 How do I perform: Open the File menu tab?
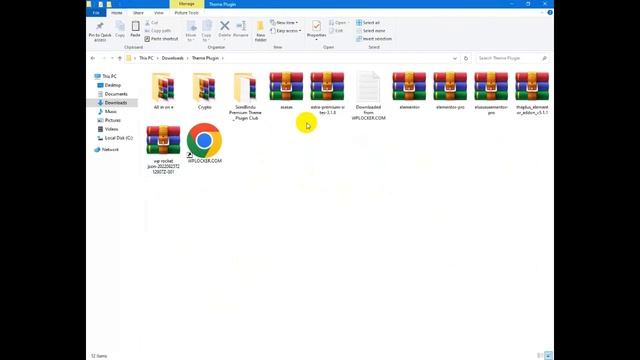tap(96, 13)
